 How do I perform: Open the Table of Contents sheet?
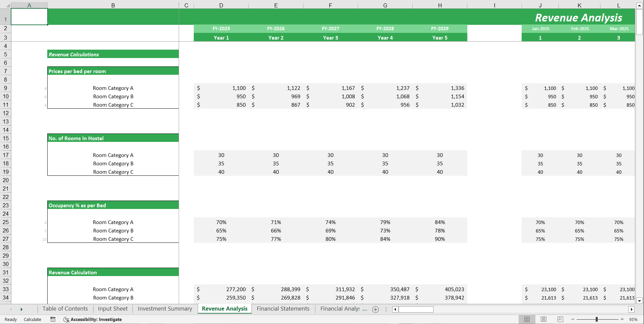tap(65, 309)
